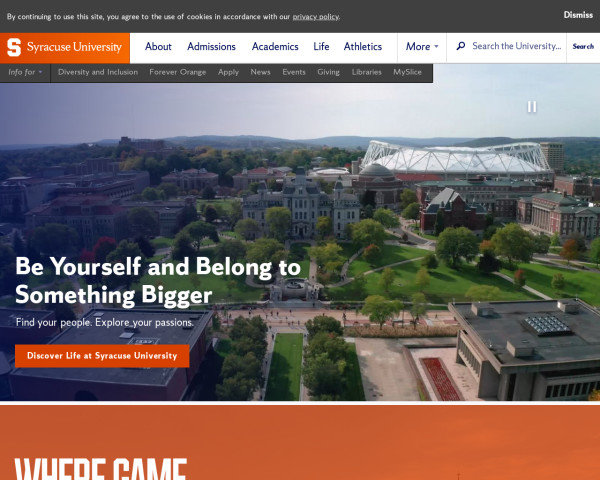Open the MySlice link
Screen dimensions: 600x480
(408, 72)
